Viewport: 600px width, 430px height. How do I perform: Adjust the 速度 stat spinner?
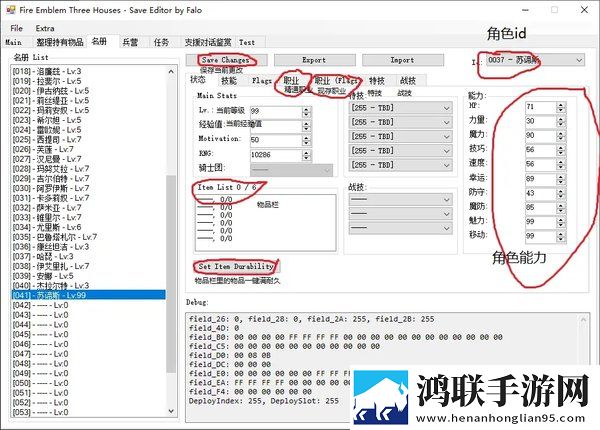click(x=561, y=164)
